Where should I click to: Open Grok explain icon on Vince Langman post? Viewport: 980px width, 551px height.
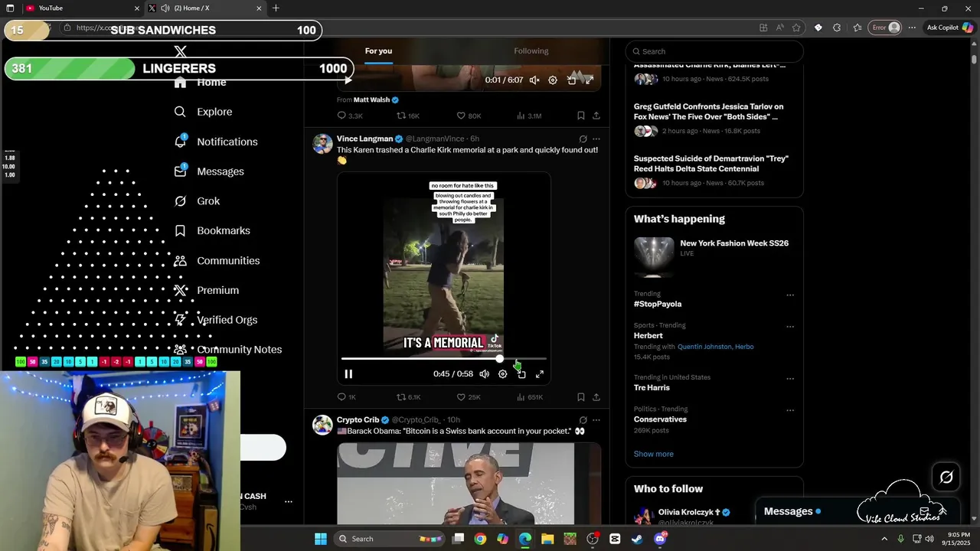[x=583, y=139]
